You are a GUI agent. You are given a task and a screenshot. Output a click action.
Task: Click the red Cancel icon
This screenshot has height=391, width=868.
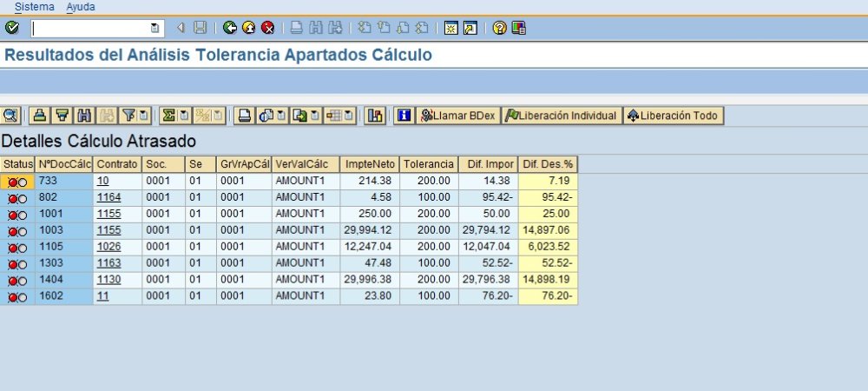click(268, 28)
